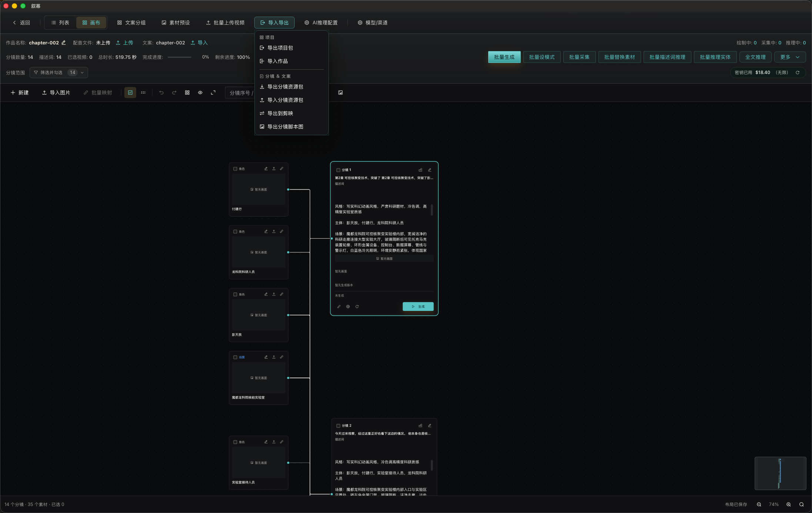
Task: Click the pencil icon beside chapter-002 name
Action: tap(64, 43)
